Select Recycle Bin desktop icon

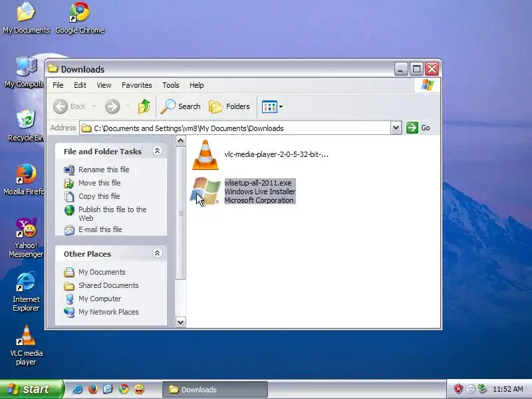click(x=26, y=126)
